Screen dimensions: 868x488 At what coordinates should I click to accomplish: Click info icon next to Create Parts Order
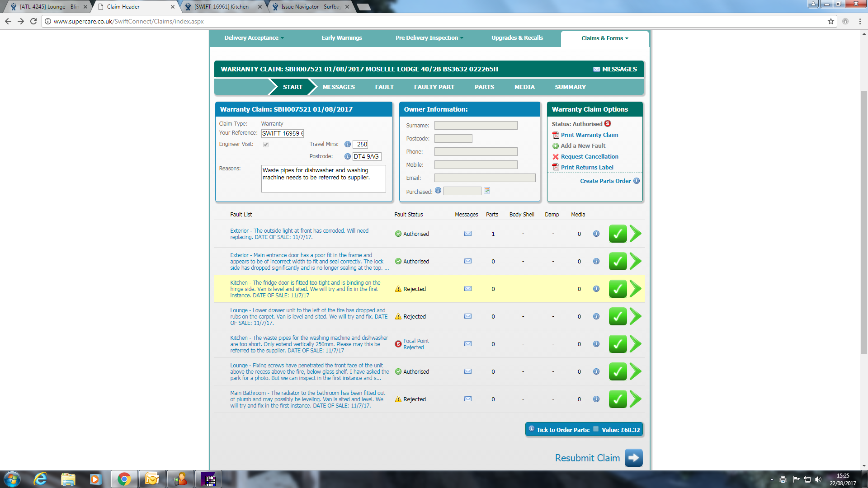(x=637, y=181)
